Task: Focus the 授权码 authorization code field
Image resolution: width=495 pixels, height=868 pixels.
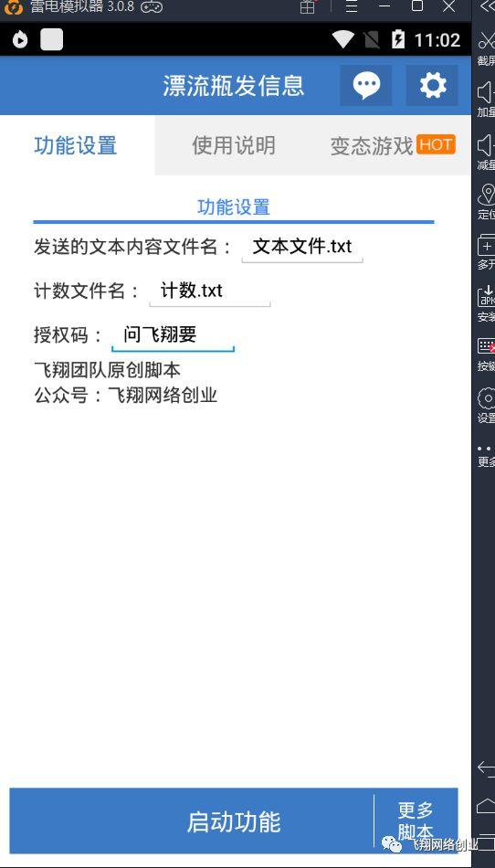Action: [174, 335]
